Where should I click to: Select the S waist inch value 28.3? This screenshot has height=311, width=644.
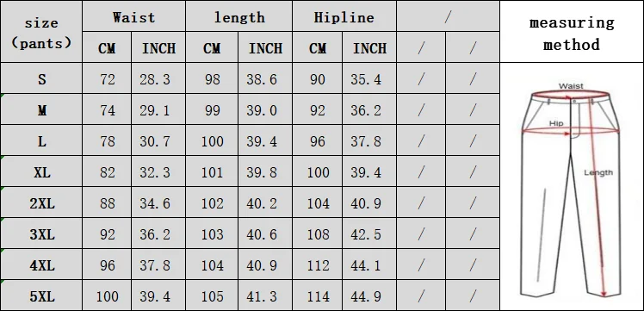click(155, 79)
